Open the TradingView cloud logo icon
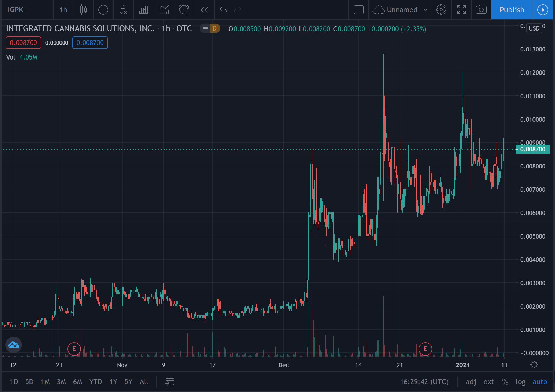This screenshot has width=555, height=392. click(x=14, y=345)
